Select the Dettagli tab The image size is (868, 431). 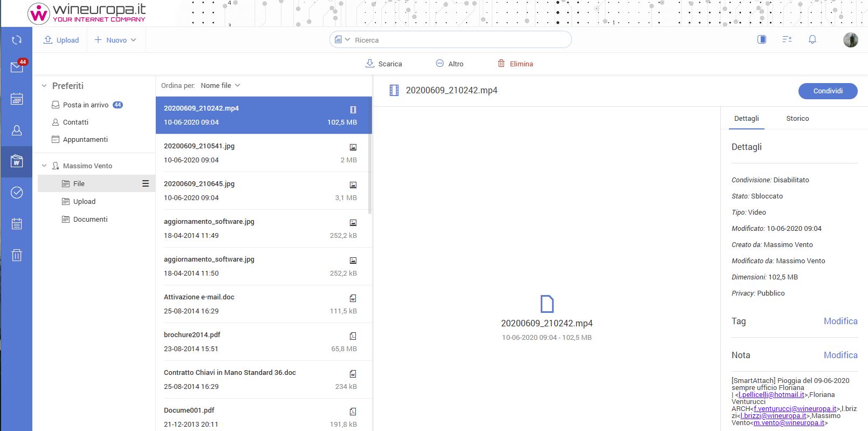[746, 118]
